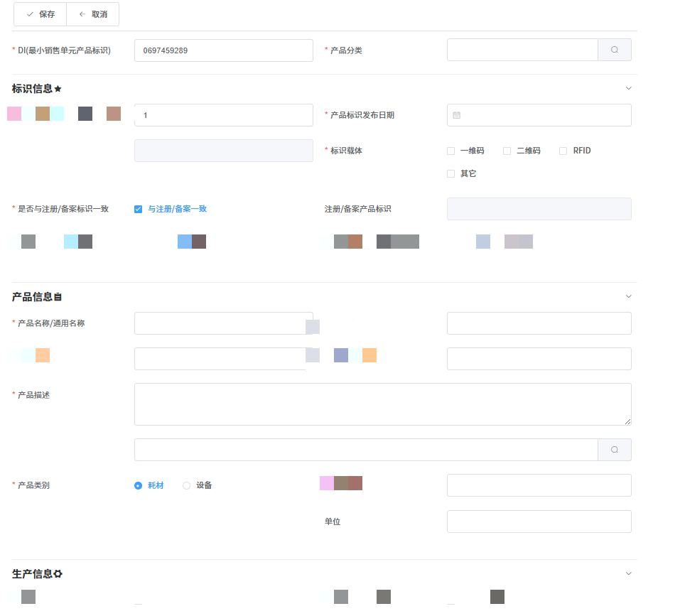Screen dimensions: 680x616
Task: Click the star icon beside 标识信息 heading
Action: 58,89
